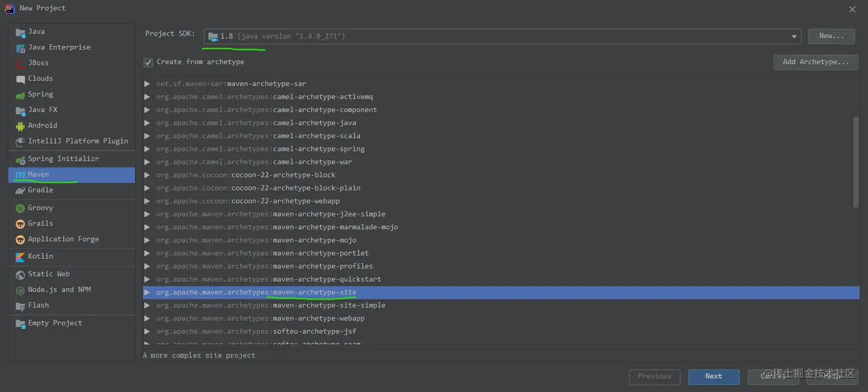Select camel-archetype-java archetype row

501,123
